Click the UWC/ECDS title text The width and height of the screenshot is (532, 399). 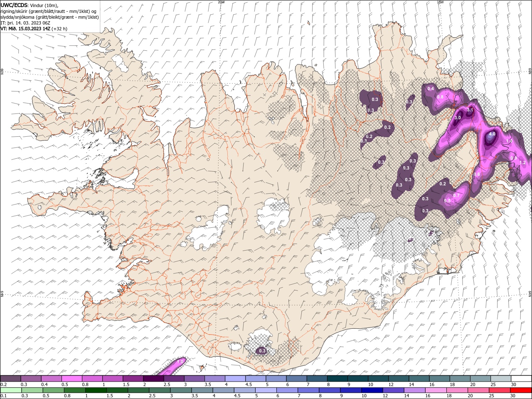(x=15, y=5)
